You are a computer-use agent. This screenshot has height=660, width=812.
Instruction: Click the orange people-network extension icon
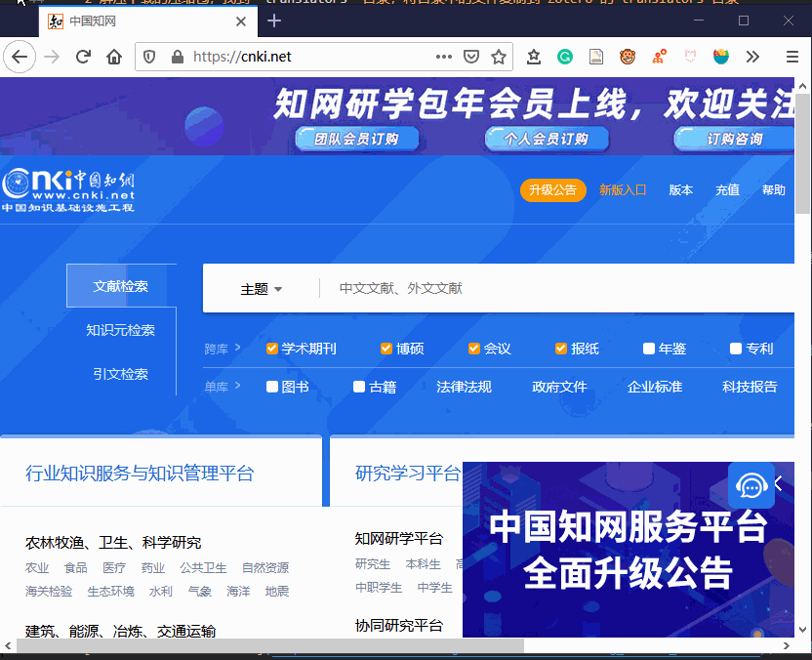(659, 57)
